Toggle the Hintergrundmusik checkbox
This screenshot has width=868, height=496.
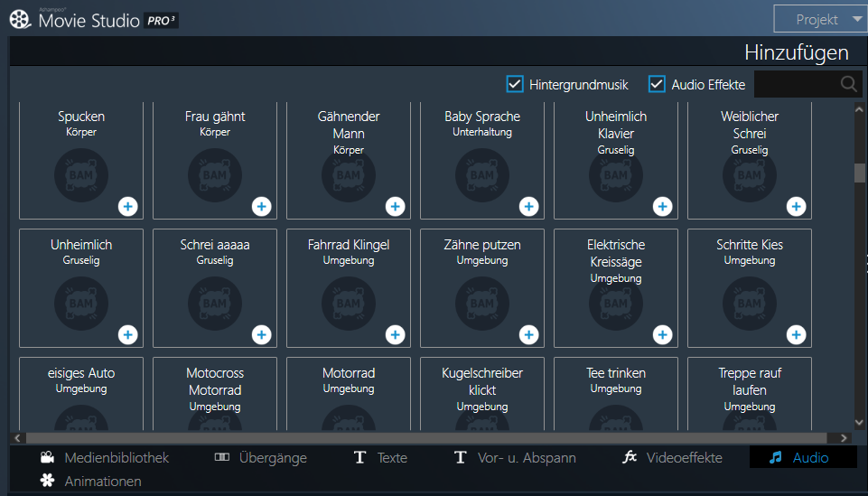click(x=515, y=84)
